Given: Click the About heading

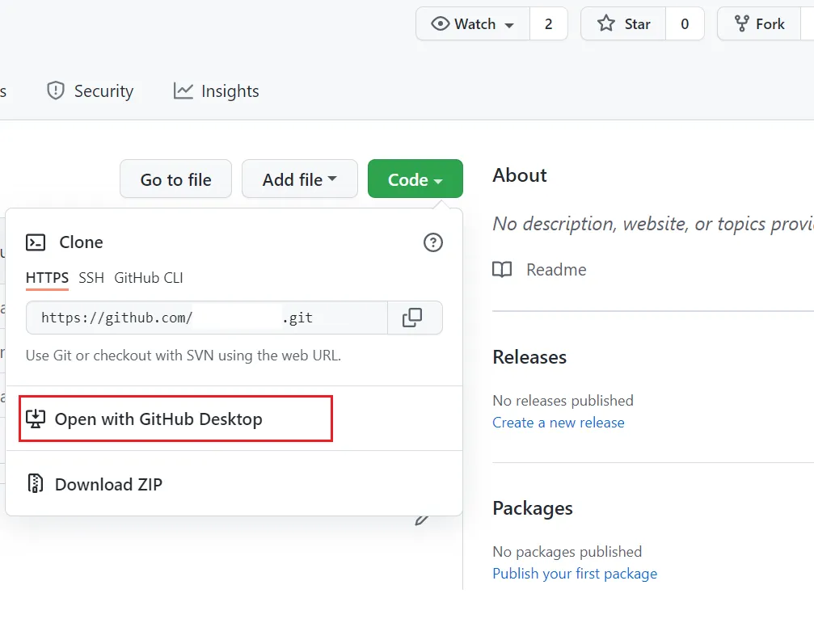Looking at the screenshot, I should pos(520,175).
